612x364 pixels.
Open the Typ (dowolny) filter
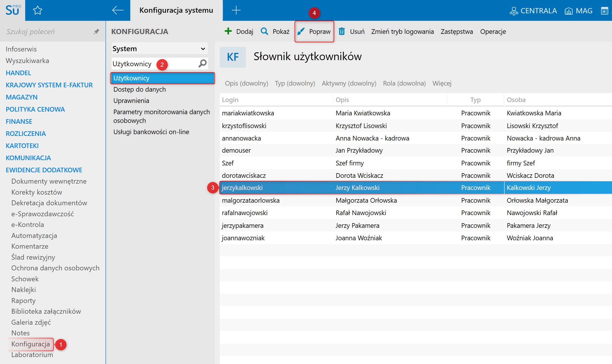(295, 83)
